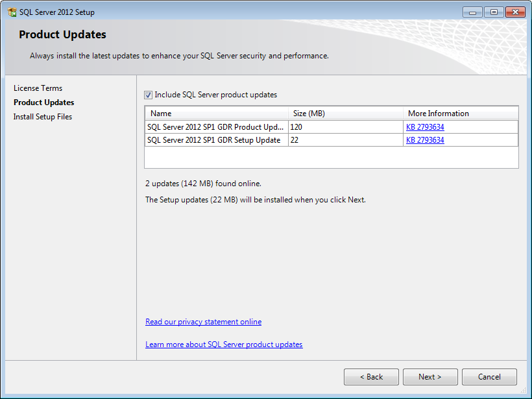Cancel the SQL Server setup
The image size is (532, 399).
[x=489, y=377]
